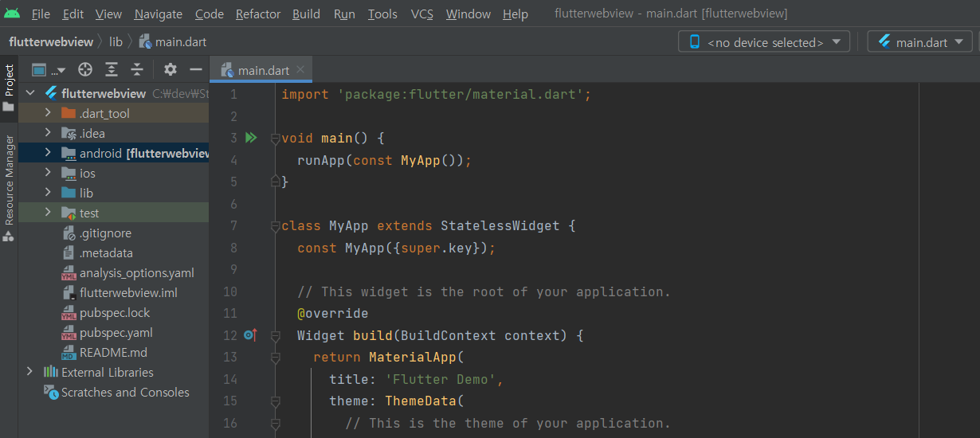Expand the android folder chevron
The image size is (980, 438).
48,153
